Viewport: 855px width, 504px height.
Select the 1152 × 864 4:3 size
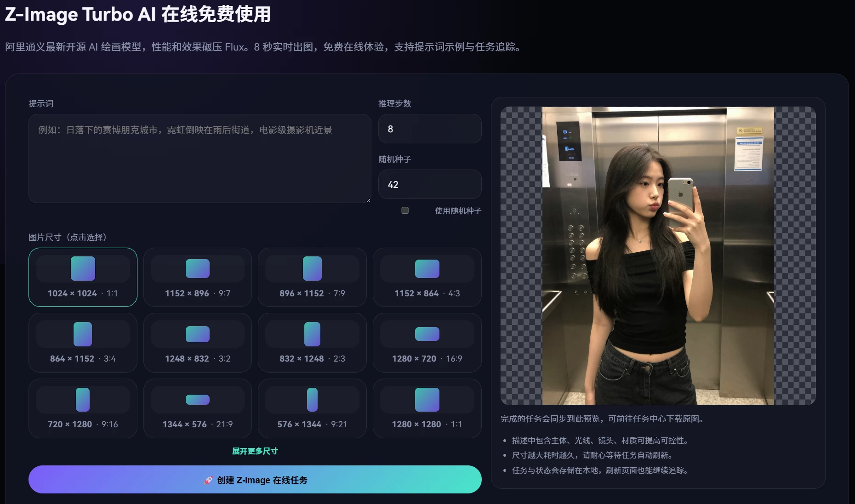[x=427, y=277]
